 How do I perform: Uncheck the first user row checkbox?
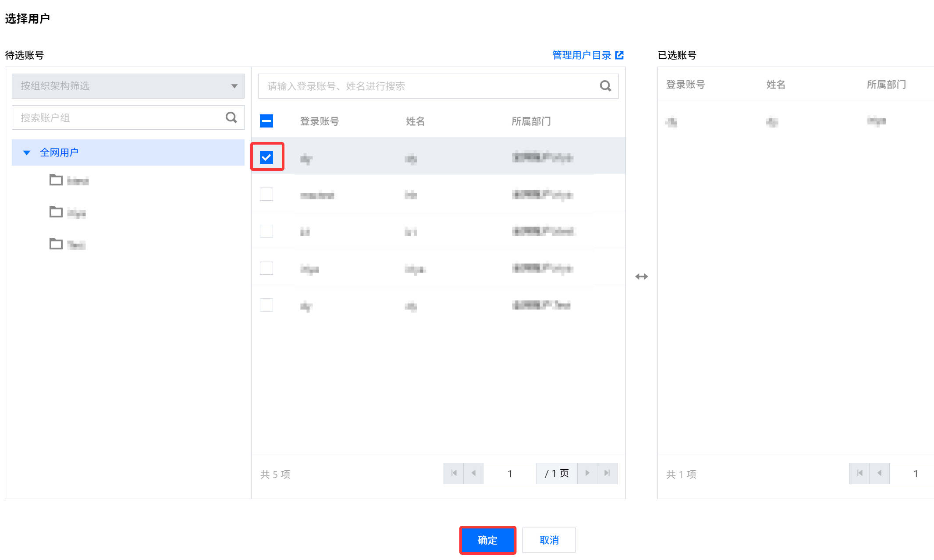coord(266,157)
